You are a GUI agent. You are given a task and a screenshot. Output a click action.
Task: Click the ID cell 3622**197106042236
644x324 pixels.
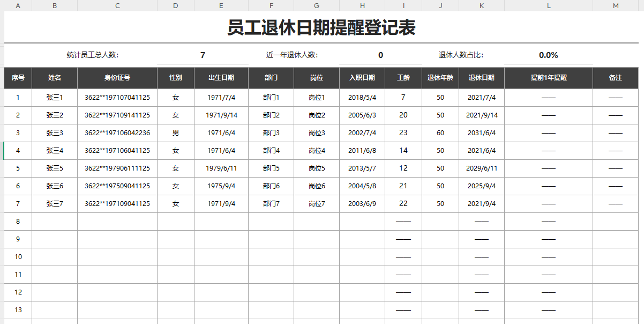coord(117,132)
